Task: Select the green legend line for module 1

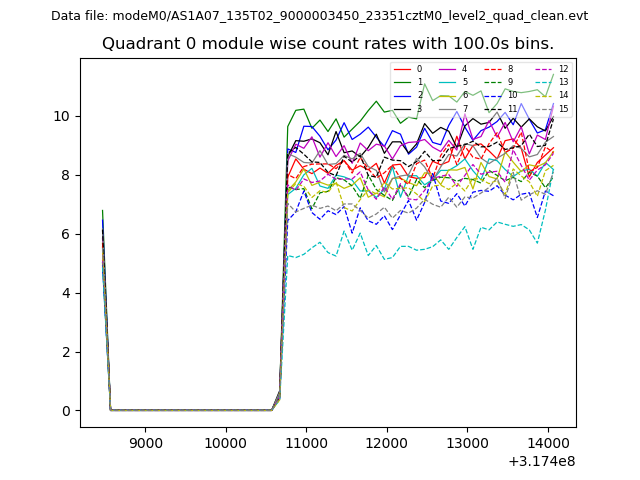Action: pos(402,82)
